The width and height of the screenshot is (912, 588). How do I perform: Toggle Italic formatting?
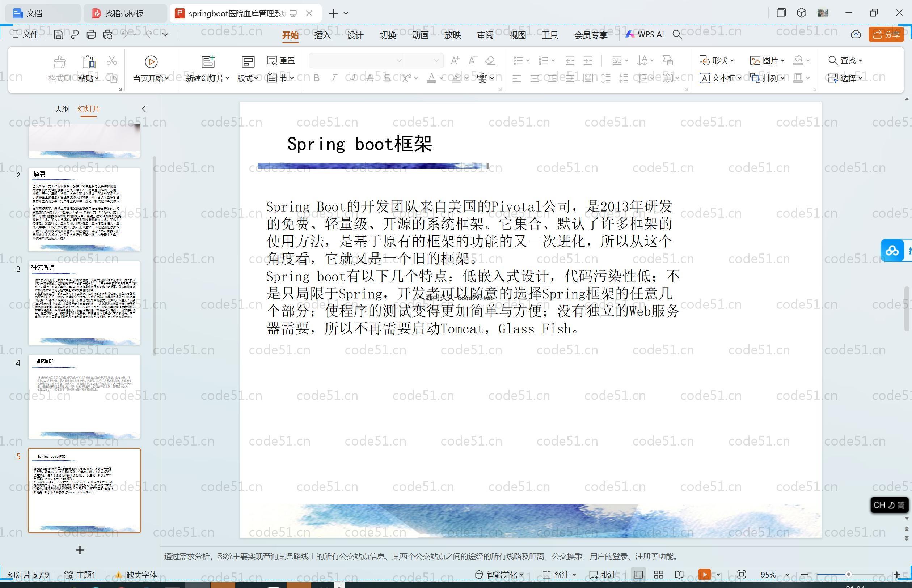[334, 78]
